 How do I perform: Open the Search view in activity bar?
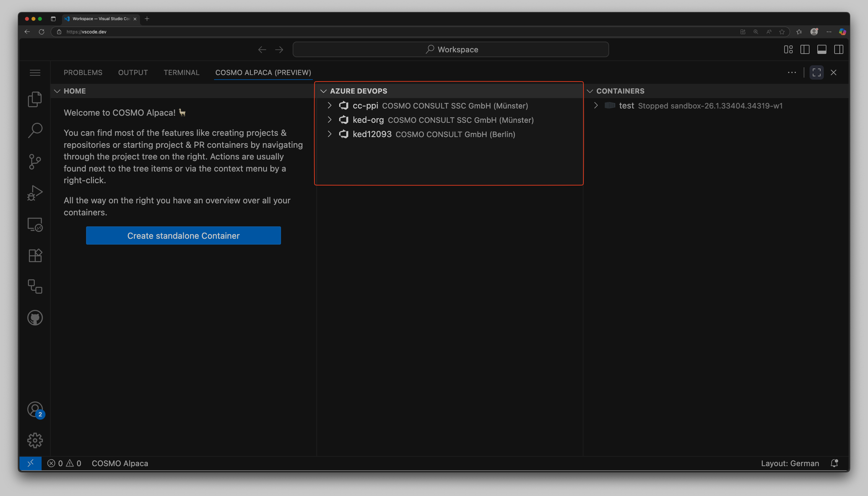(35, 131)
